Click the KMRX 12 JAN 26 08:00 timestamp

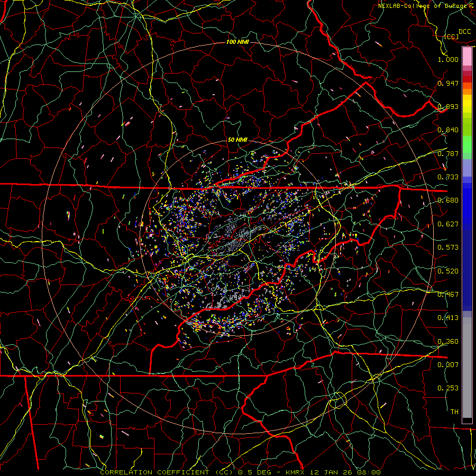333,472
